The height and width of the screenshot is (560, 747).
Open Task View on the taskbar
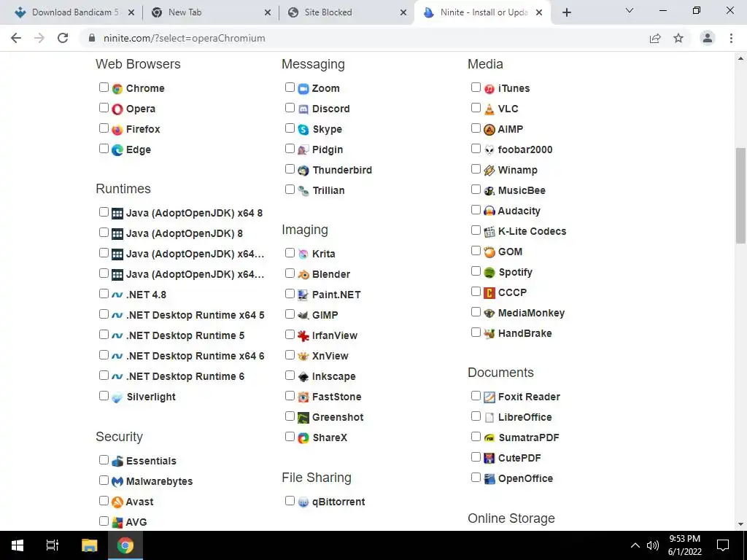pyautogui.click(x=52, y=545)
